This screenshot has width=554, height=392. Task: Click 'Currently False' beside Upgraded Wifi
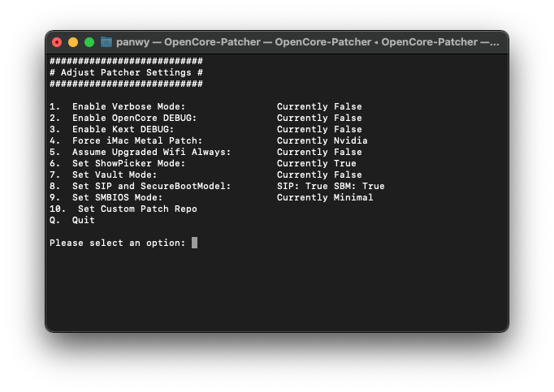[319, 153]
